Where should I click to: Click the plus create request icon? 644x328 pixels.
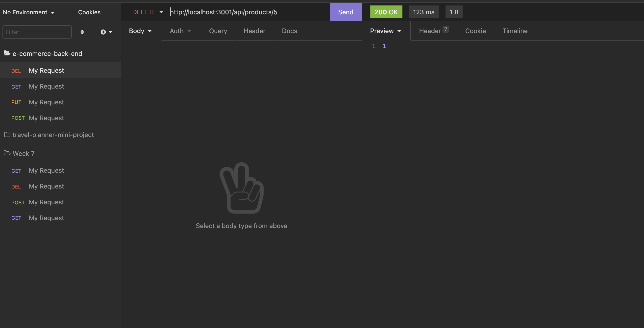[x=103, y=32]
